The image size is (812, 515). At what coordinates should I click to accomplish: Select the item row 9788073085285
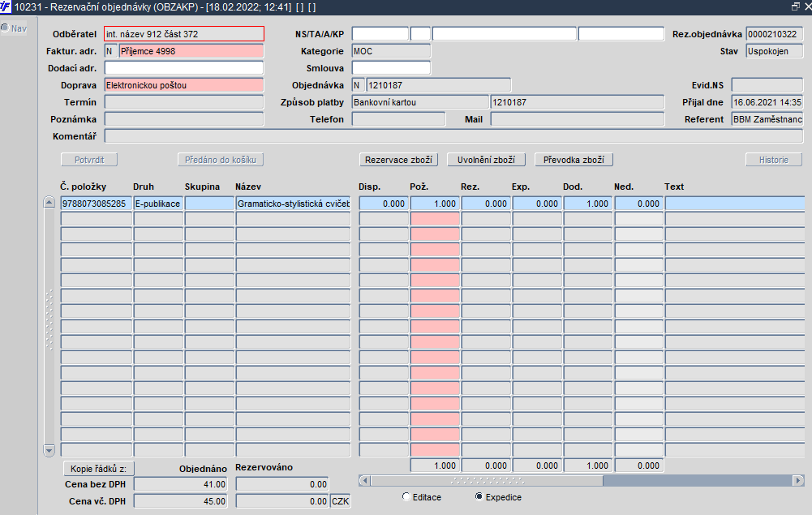tap(432, 204)
